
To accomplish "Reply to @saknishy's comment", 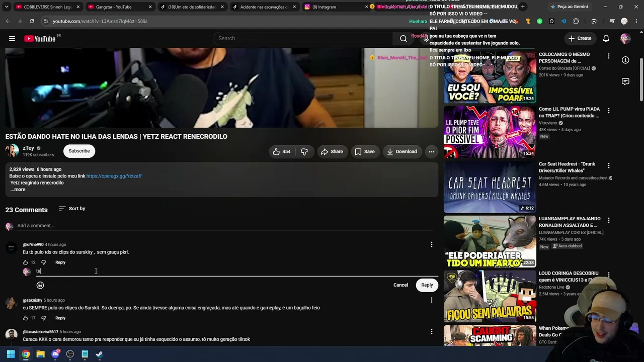I will click(60, 318).
